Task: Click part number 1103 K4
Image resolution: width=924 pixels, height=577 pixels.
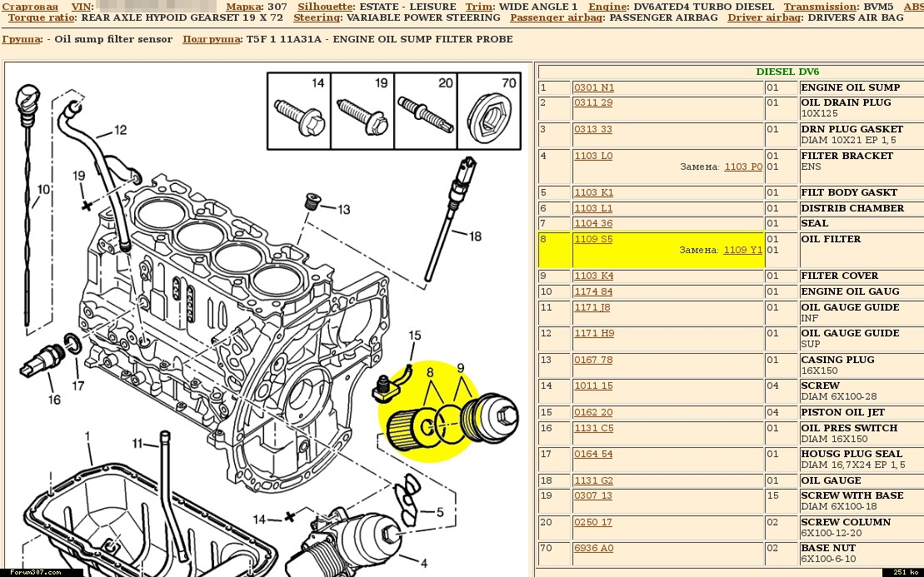Action: click(593, 276)
